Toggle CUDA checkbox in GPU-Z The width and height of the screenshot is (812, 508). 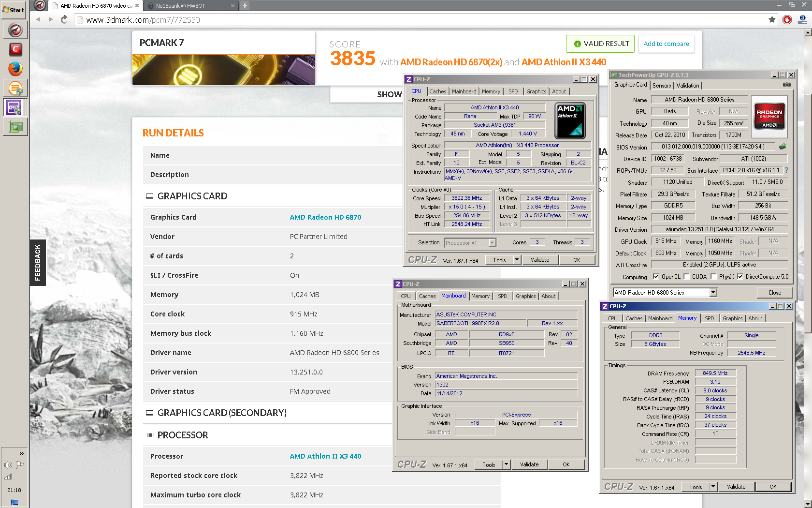(x=686, y=277)
